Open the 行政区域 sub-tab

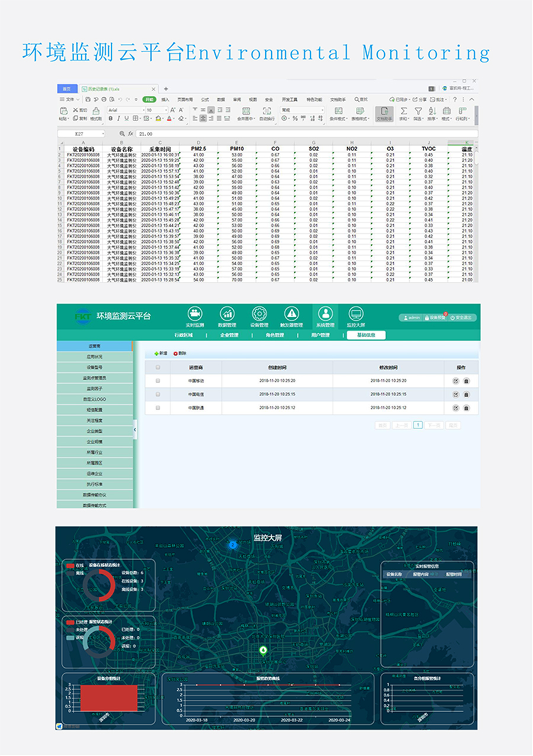pyautogui.click(x=184, y=335)
